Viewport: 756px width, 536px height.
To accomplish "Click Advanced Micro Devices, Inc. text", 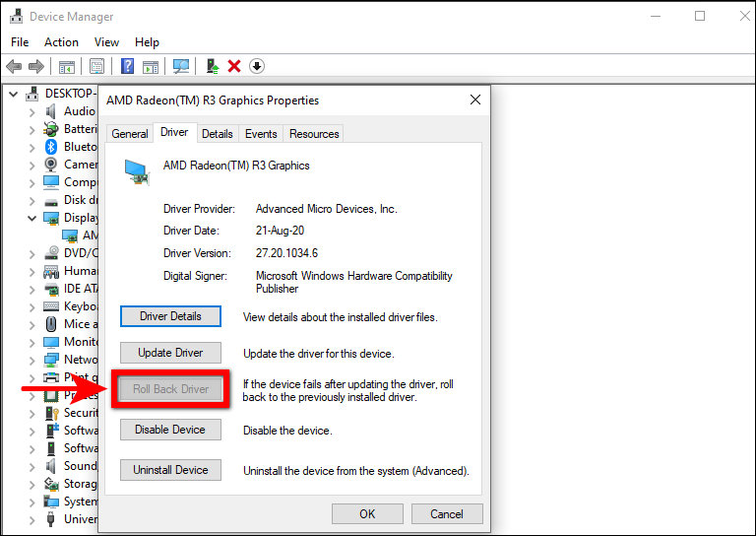I will click(x=327, y=209).
